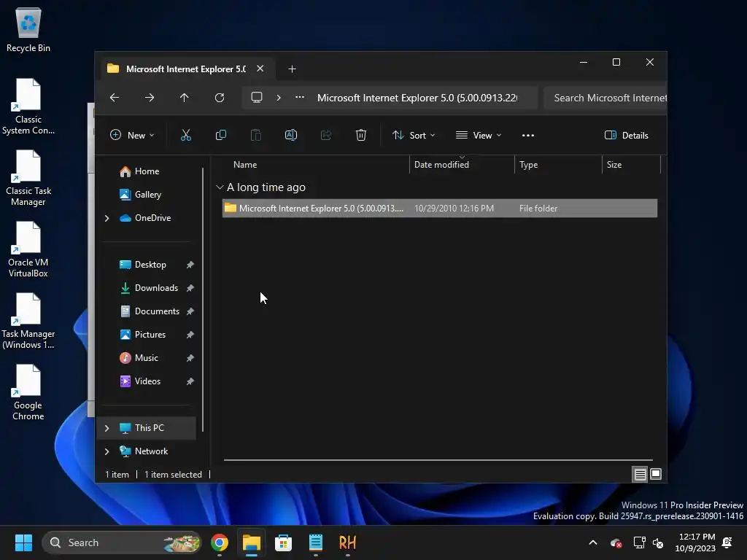This screenshot has width=747, height=560.
Task: Open the View dropdown menu
Action: coord(479,135)
